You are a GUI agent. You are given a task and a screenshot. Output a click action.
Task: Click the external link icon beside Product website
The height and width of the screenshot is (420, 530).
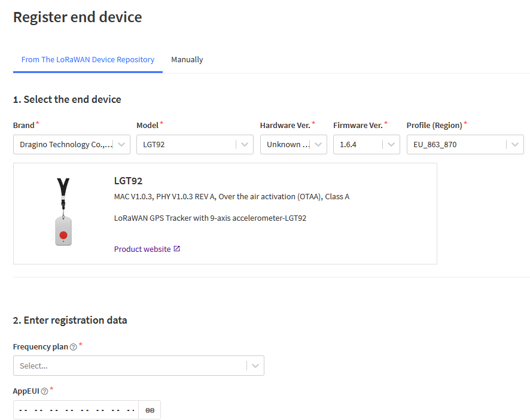click(x=177, y=249)
